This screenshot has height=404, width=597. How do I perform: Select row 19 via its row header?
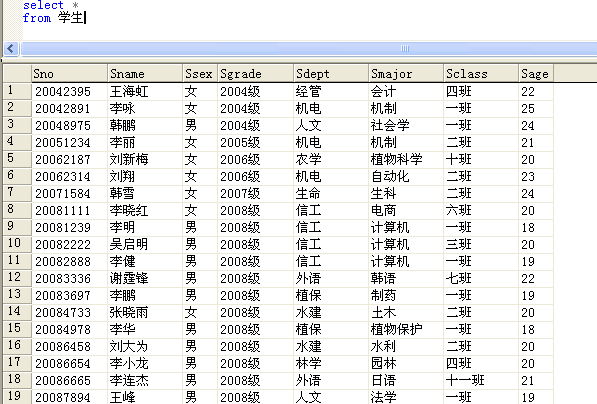click(x=17, y=397)
